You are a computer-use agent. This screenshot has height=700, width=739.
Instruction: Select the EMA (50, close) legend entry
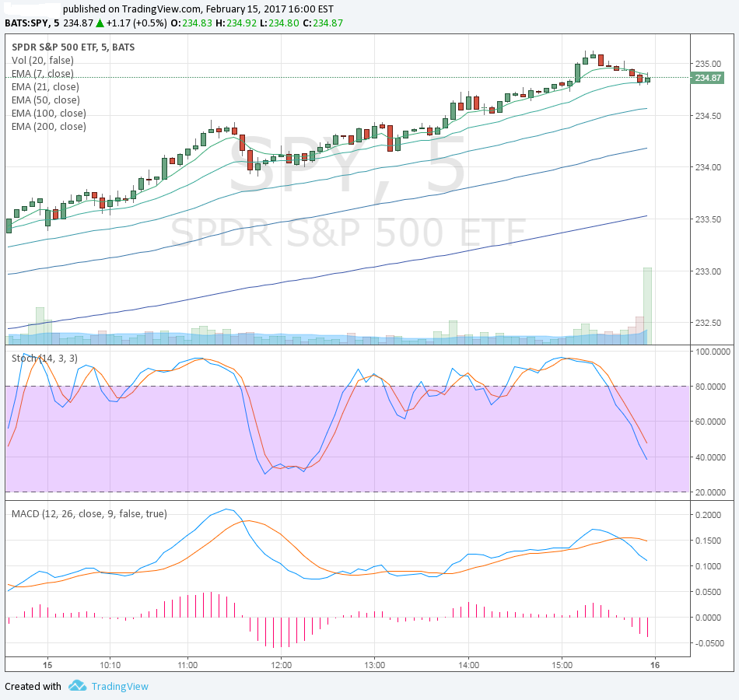tap(45, 100)
